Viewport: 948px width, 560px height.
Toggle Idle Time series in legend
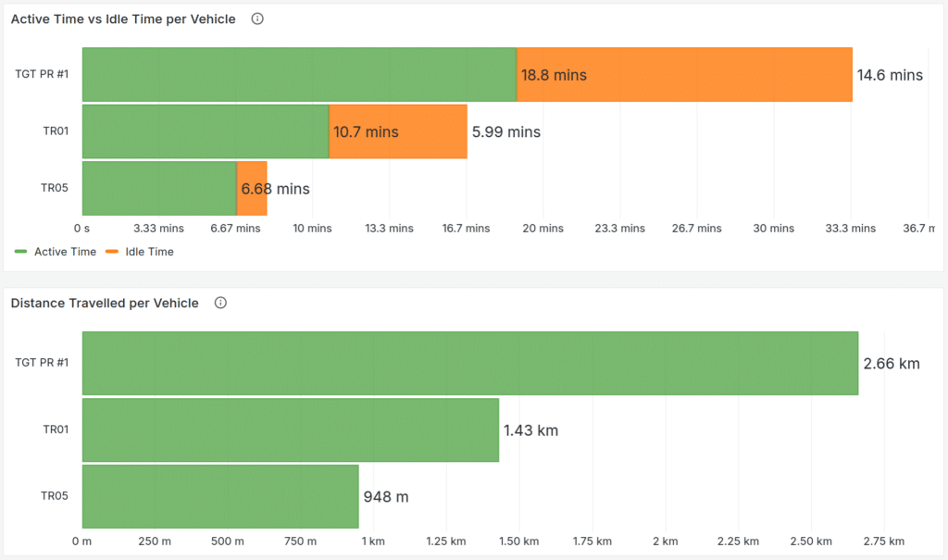pyautogui.click(x=149, y=252)
